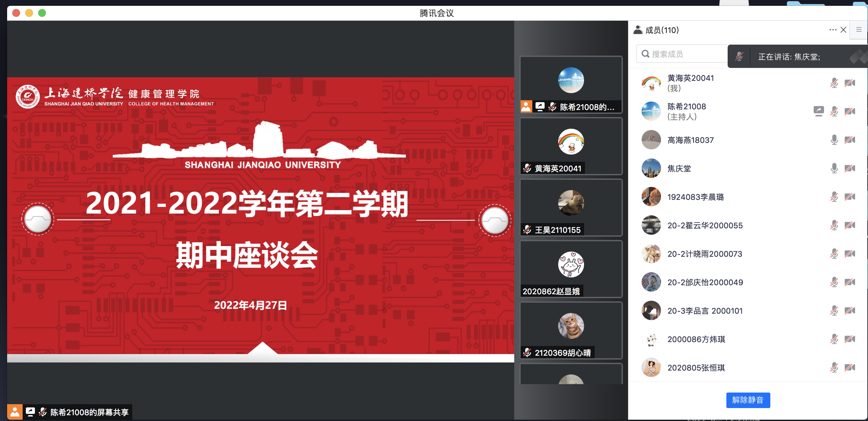Click screen-share icon in bottom-left label

[x=30, y=412]
